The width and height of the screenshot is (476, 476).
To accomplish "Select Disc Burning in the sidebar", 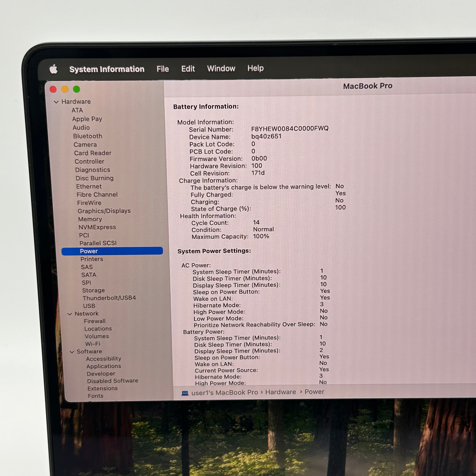I will (x=95, y=178).
